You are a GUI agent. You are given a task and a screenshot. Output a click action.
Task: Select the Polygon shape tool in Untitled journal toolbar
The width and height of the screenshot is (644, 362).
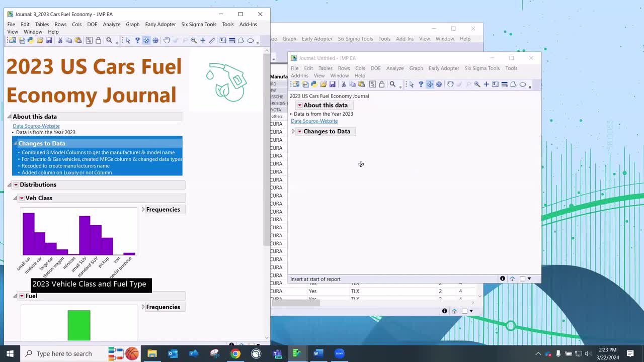pos(513,84)
